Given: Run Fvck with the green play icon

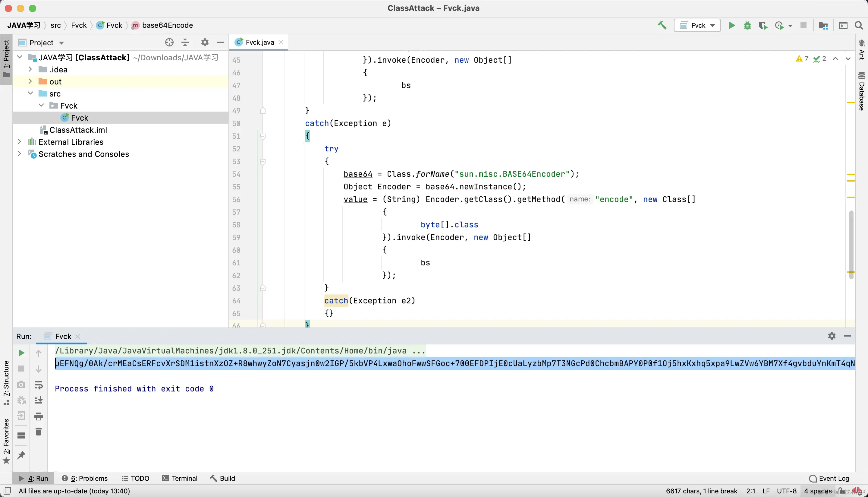Looking at the screenshot, I should [x=731, y=25].
